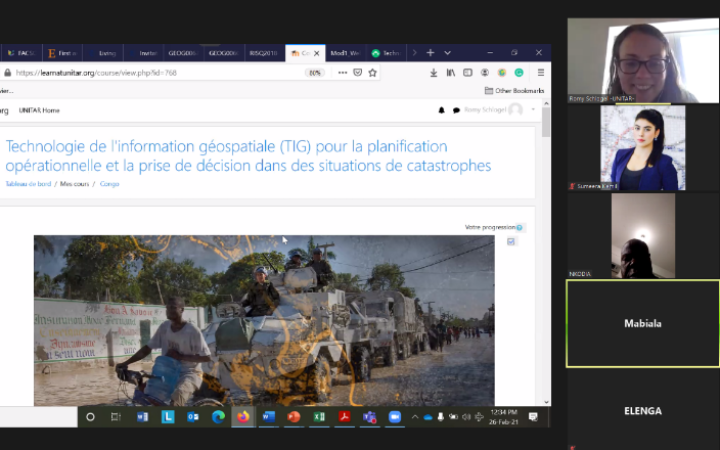Open PowerPoint from the taskbar
This screenshot has width=720, height=450.
click(x=294, y=417)
